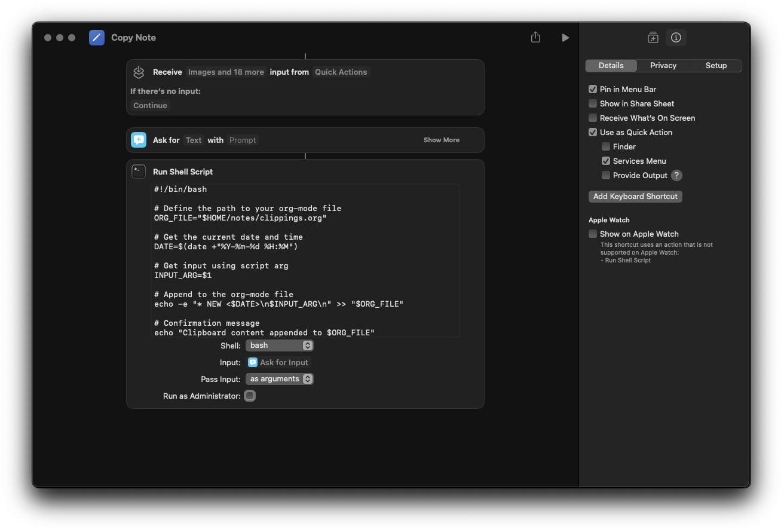Toggle Use as Quick Action checkbox
The height and width of the screenshot is (532, 784).
click(593, 132)
